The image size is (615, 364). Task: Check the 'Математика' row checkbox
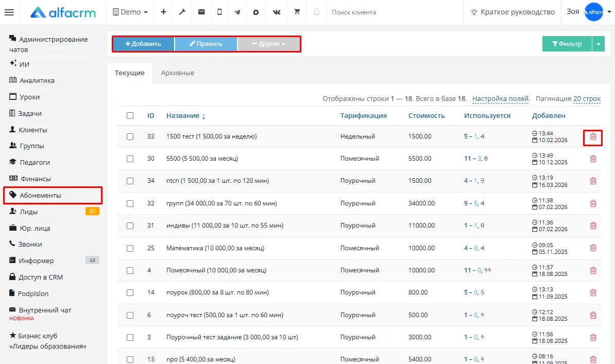[x=130, y=248]
